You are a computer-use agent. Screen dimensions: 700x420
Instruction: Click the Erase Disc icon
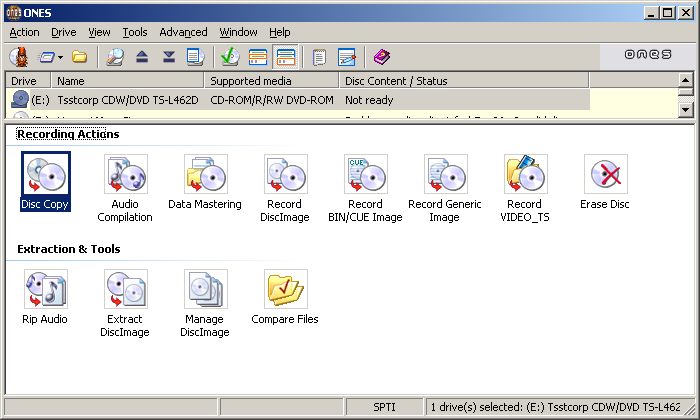(605, 175)
